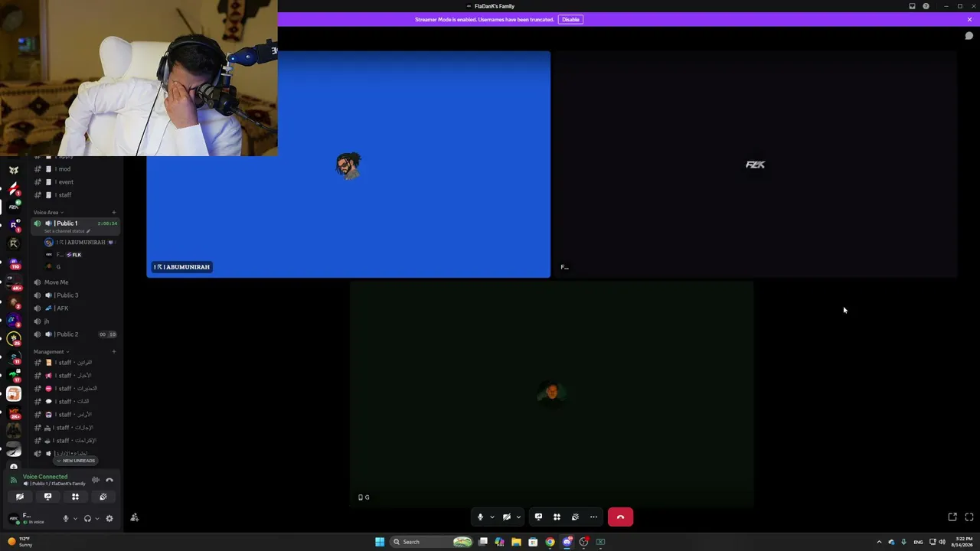Create channel in Voice Area category
Screen dimensions: 980x551
click(x=114, y=212)
